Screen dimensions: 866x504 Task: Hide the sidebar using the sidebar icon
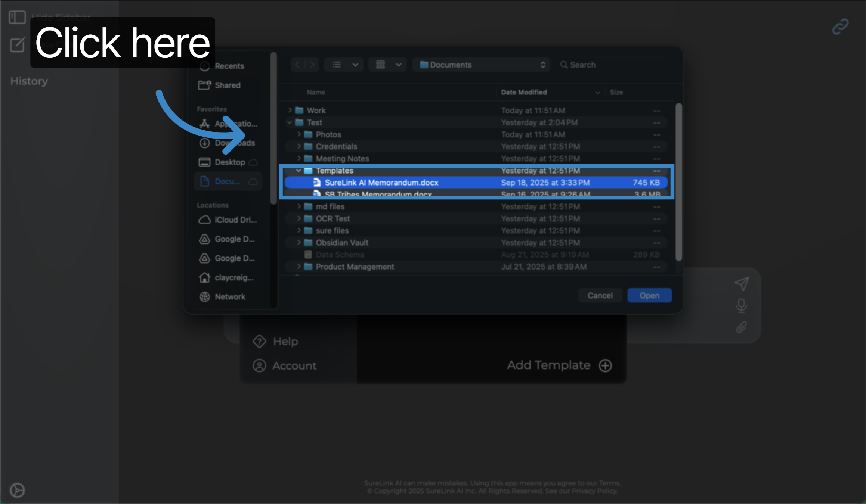pyautogui.click(x=17, y=17)
